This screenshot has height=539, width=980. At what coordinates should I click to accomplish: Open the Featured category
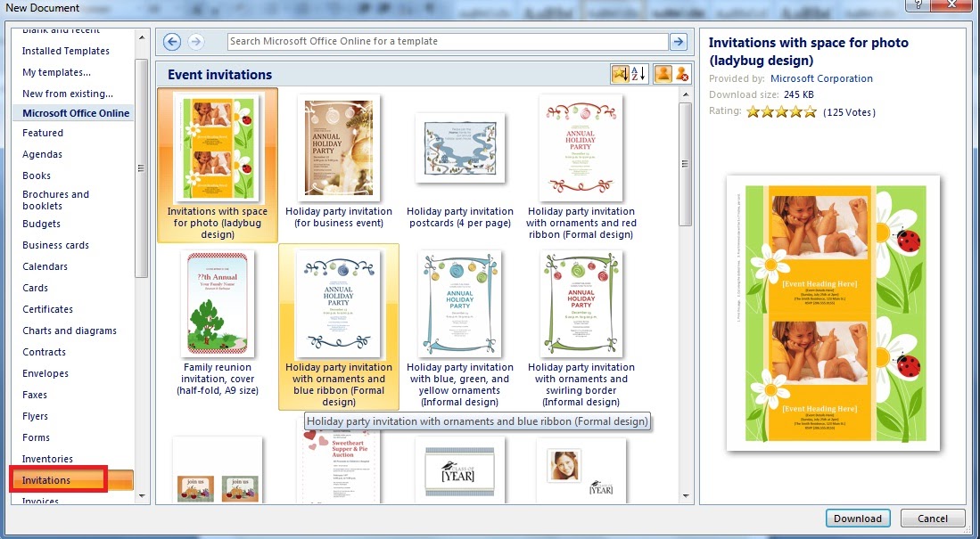(43, 133)
